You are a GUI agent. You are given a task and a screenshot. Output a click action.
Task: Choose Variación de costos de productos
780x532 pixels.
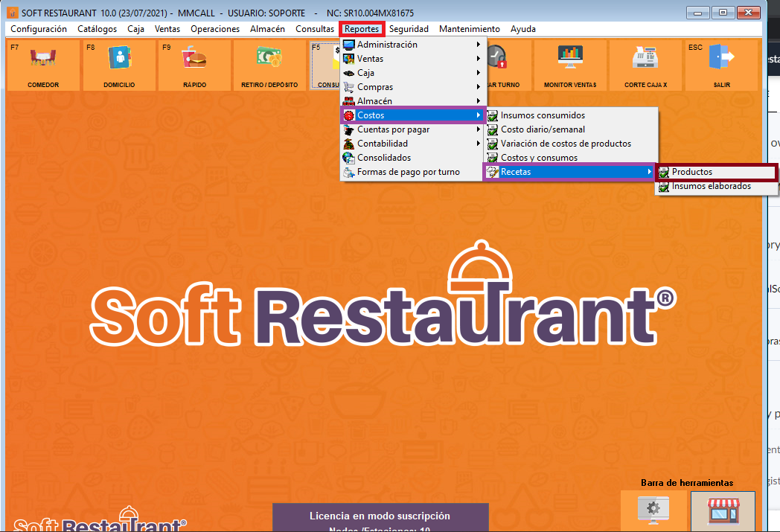click(571, 144)
